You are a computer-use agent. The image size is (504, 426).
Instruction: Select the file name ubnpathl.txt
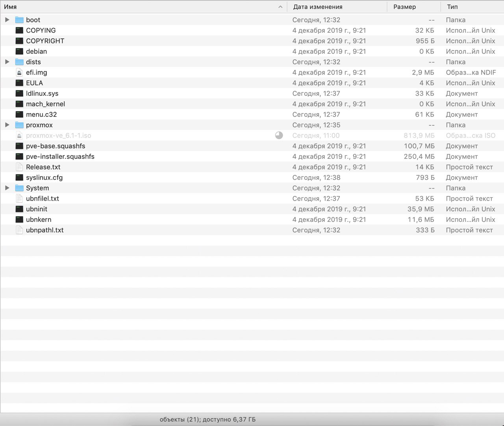click(x=45, y=230)
